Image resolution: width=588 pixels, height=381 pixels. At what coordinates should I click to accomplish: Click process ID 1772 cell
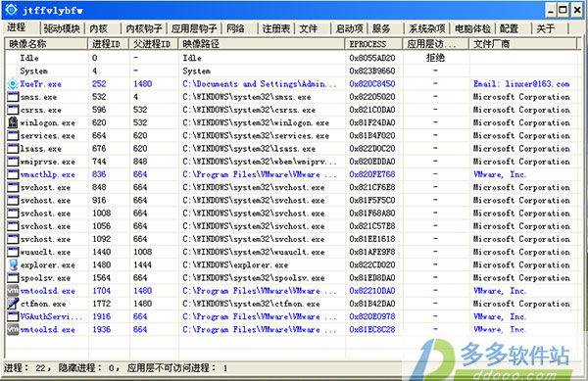click(x=102, y=304)
